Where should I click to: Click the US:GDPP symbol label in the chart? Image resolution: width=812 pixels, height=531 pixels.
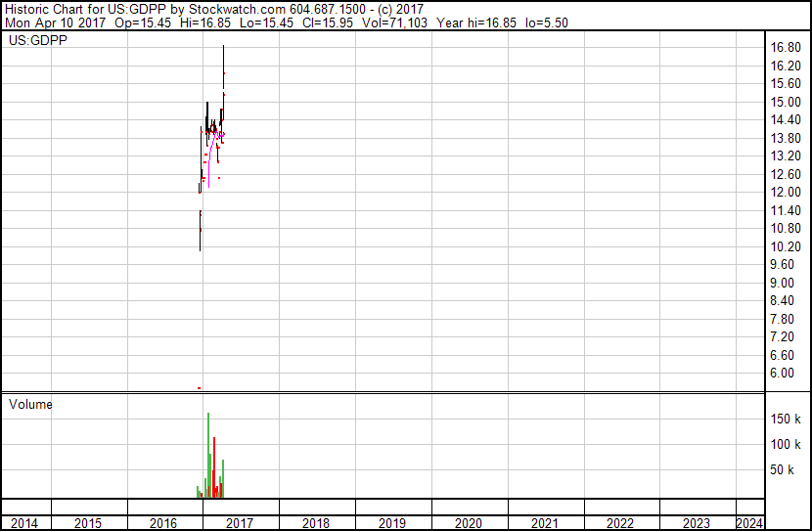tap(38, 40)
